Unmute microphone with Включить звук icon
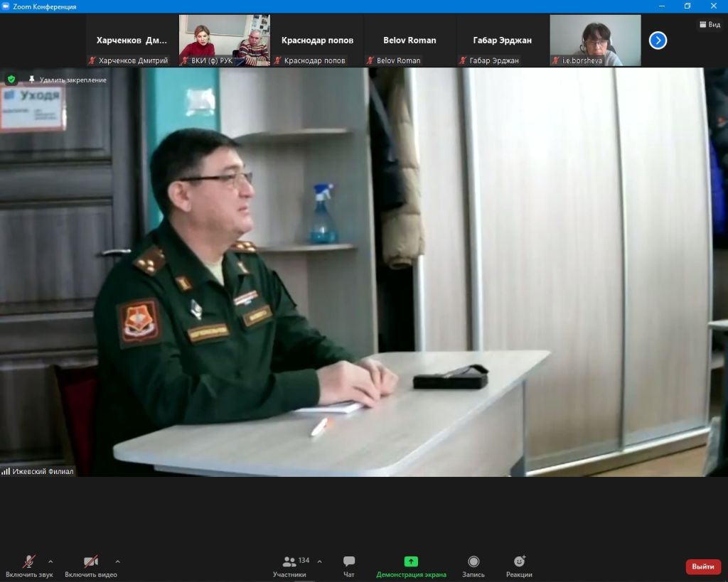This screenshot has height=582, width=728. [x=28, y=566]
